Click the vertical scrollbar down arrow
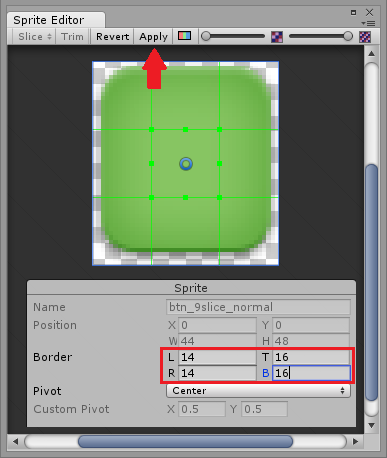The height and width of the screenshot is (458, 387). 371,425
